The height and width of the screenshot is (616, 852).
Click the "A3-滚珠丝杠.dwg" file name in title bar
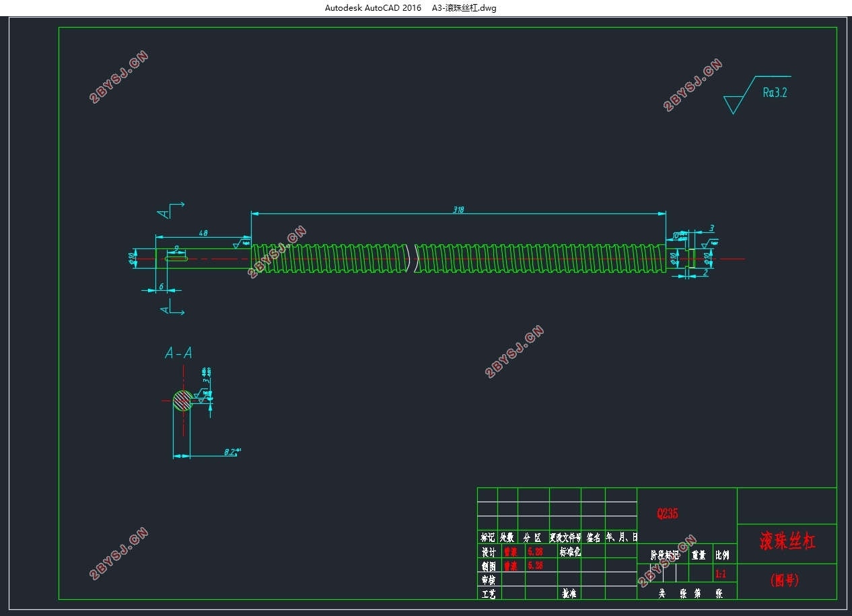click(x=464, y=8)
